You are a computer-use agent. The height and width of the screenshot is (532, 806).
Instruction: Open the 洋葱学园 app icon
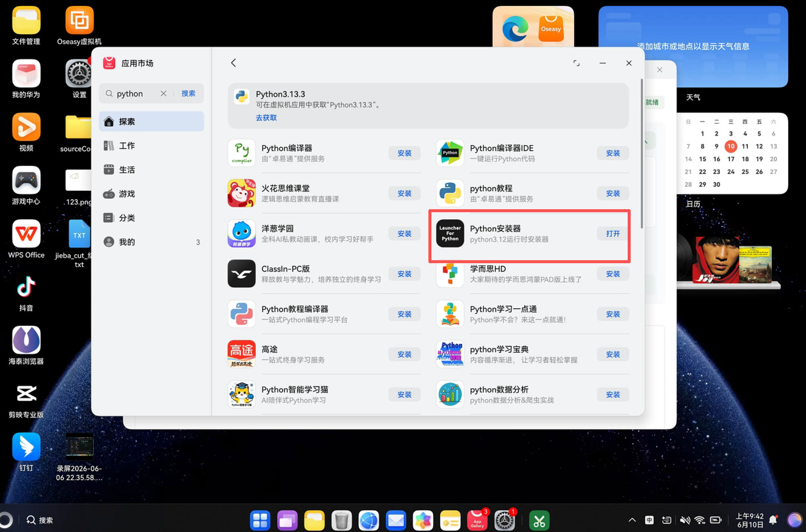[242, 233]
